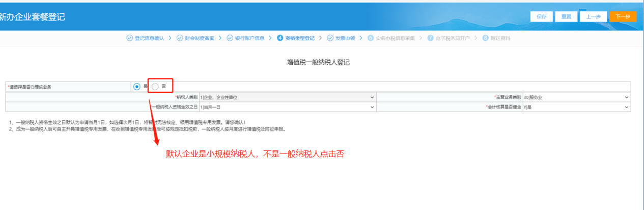Click the 发票申领 step checkmark icon
This screenshot has width=644, height=210.
coord(330,38)
